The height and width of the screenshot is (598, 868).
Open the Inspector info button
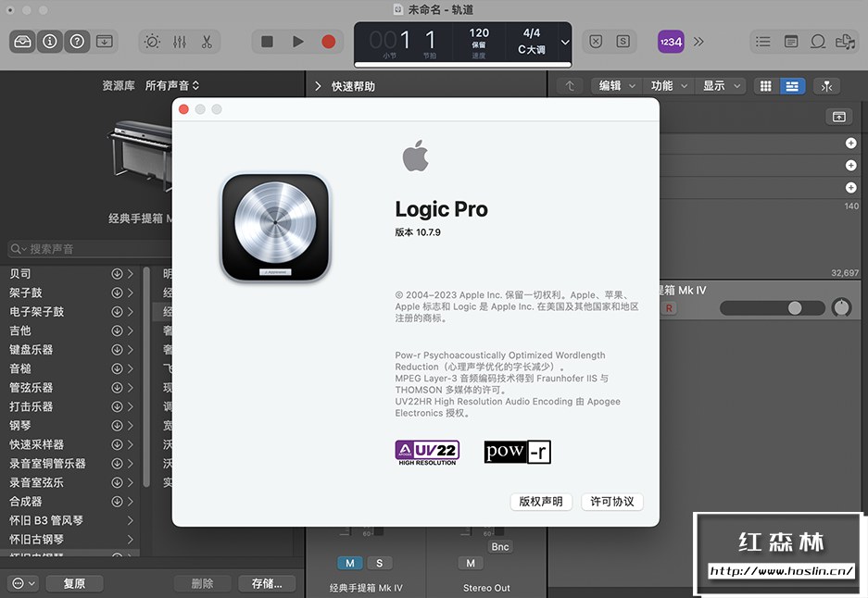tap(50, 42)
